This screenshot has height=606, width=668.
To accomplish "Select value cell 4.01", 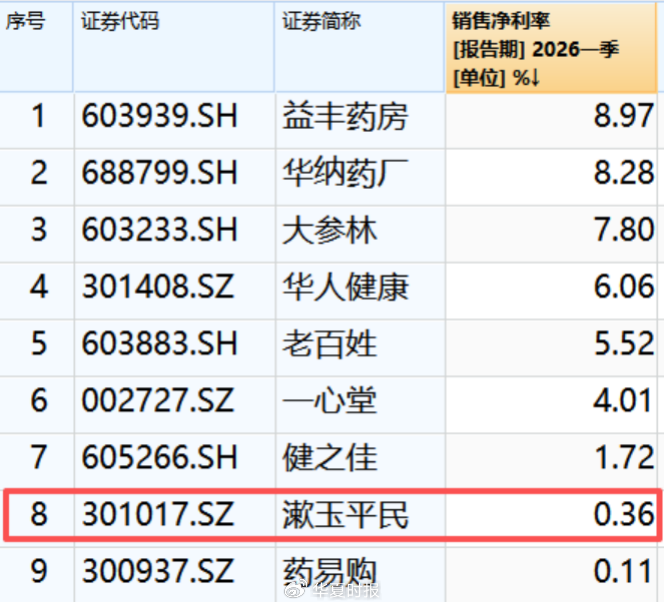I will pyautogui.click(x=552, y=405).
